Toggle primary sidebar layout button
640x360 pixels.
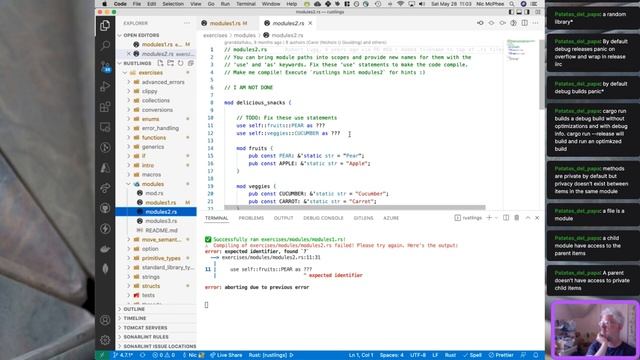(x=511, y=12)
